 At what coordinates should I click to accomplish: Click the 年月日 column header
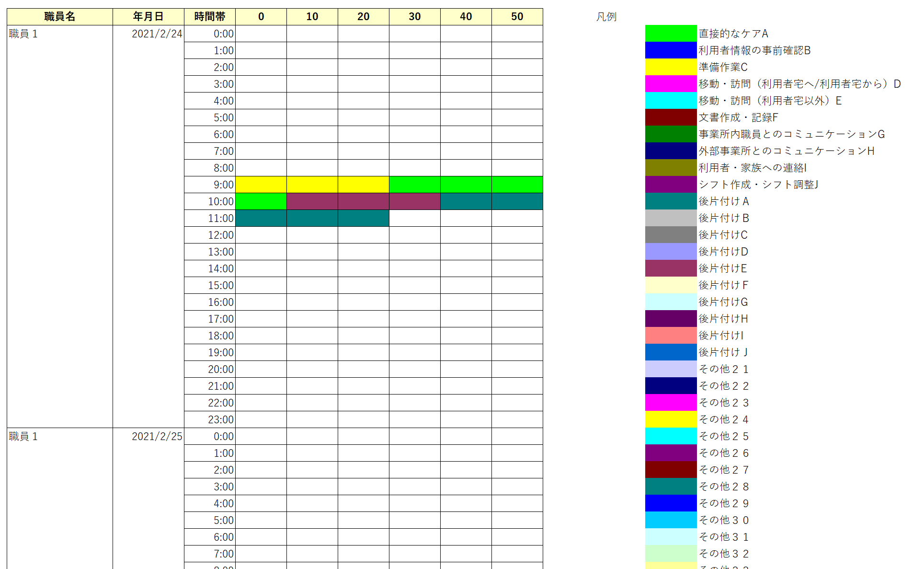(x=148, y=16)
